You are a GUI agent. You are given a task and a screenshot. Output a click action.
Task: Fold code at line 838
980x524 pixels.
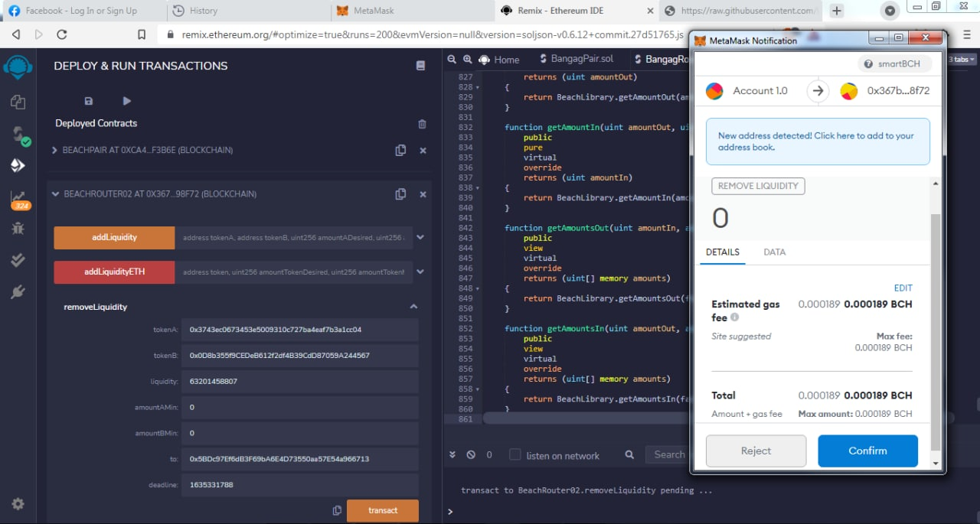[478, 187]
